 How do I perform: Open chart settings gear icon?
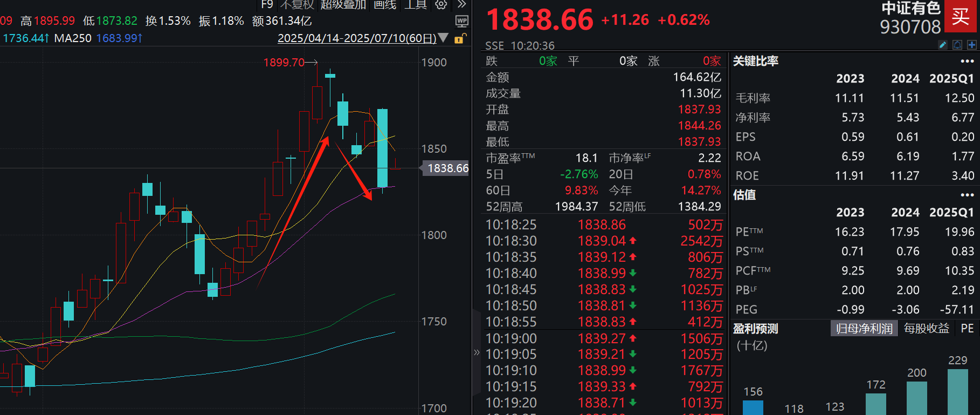441,4
